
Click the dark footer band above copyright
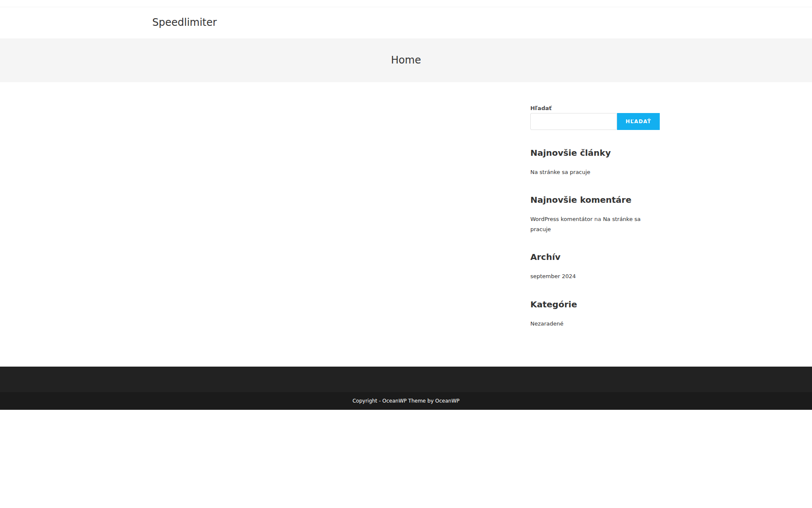(x=406, y=379)
